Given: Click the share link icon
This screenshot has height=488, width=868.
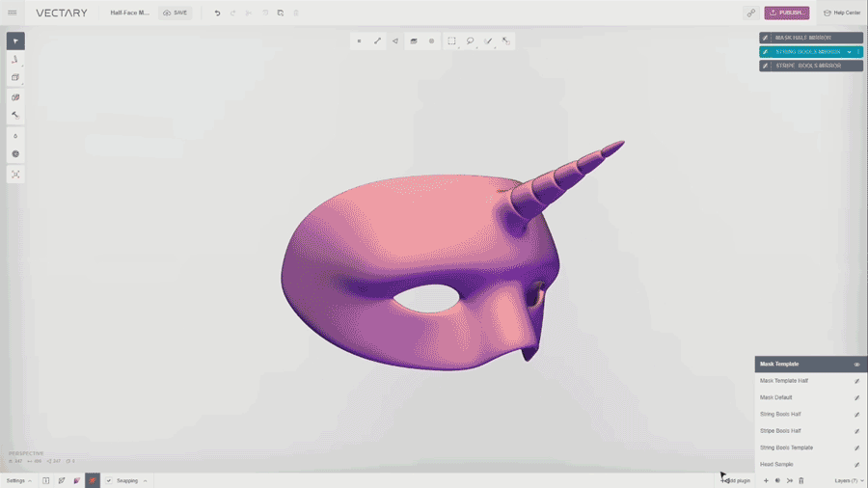Looking at the screenshot, I should tap(750, 13).
